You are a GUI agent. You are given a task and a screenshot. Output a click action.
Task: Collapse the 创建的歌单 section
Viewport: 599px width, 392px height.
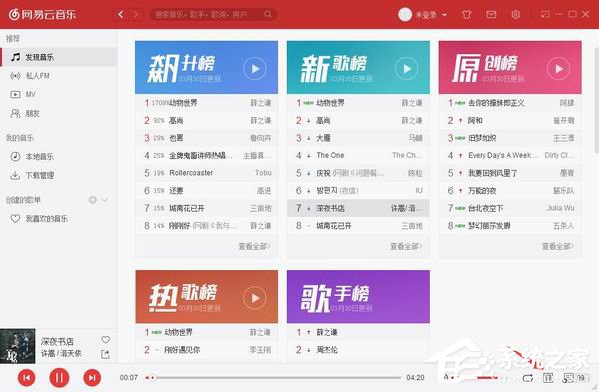[x=105, y=200]
